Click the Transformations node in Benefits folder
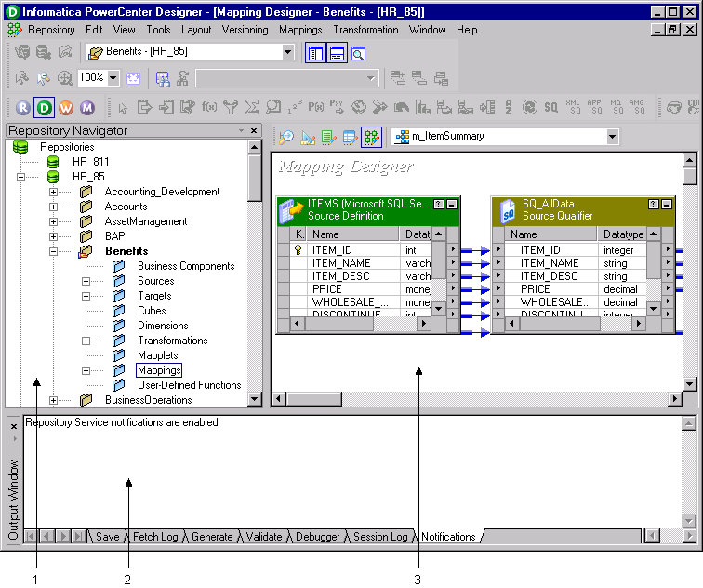 coord(172,341)
